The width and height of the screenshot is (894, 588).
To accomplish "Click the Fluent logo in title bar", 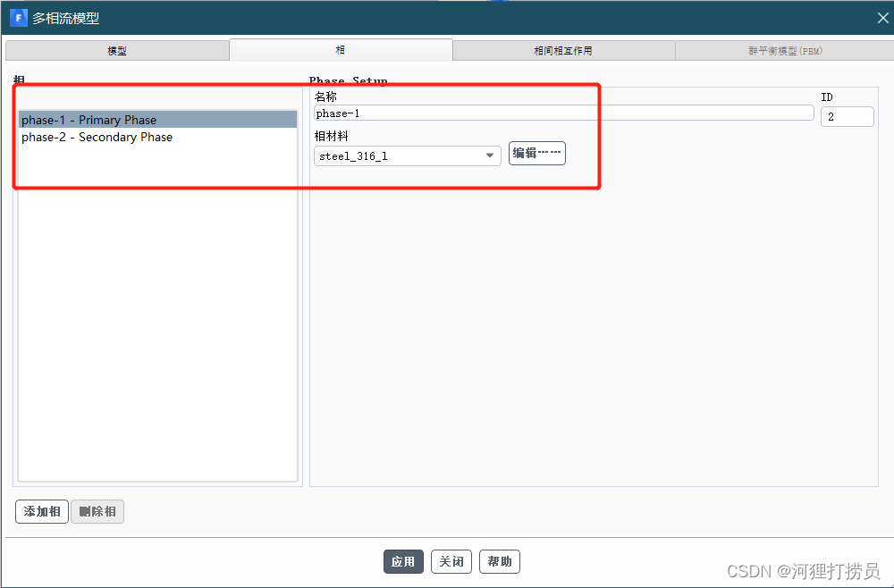I will 18,18.
